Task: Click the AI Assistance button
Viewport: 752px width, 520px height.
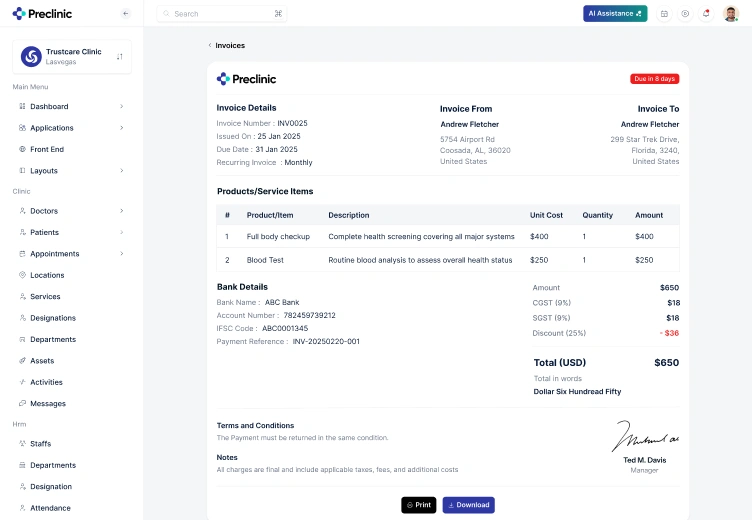Action: tap(615, 13)
